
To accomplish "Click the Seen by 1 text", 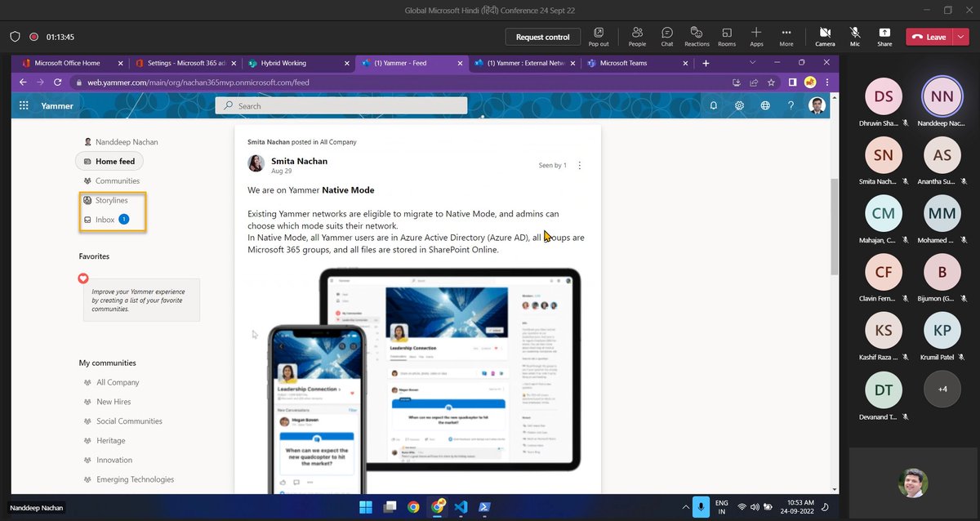I will click(553, 165).
